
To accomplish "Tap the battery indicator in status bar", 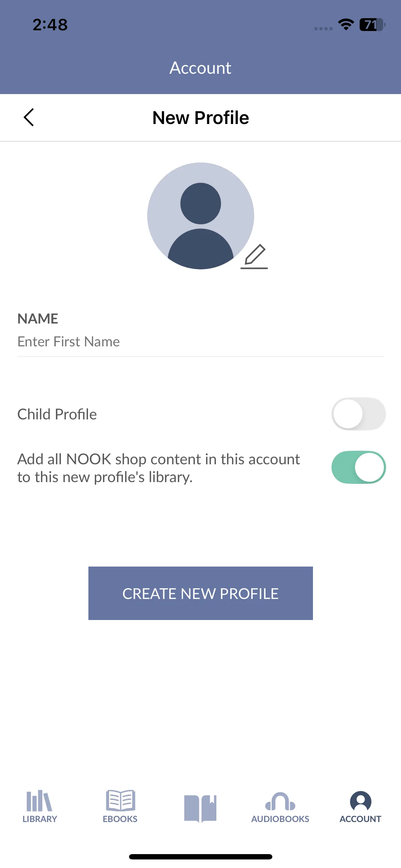I will click(x=372, y=25).
